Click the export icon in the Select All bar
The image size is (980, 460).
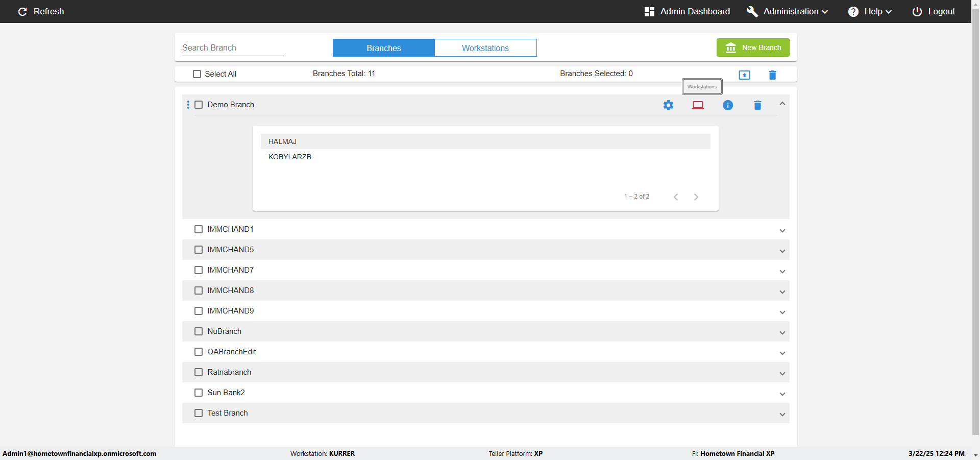pyautogui.click(x=745, y=75)
